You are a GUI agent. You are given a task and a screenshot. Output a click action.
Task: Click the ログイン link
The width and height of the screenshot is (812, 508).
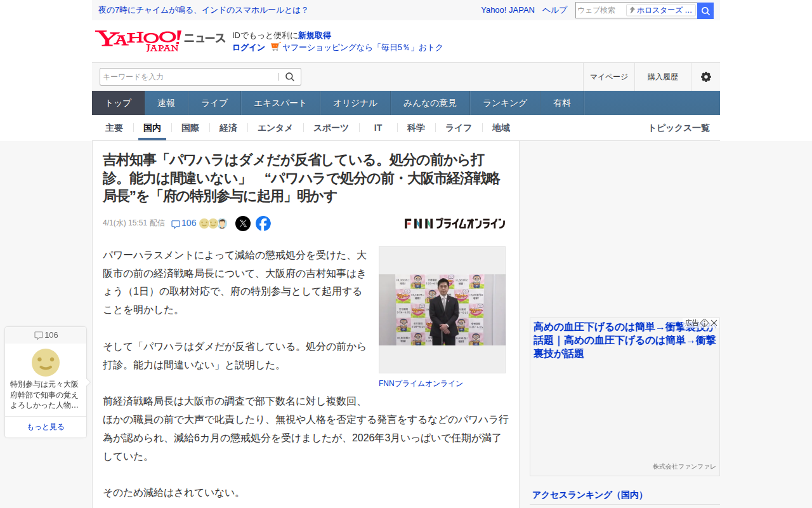[x=249, y=48]
